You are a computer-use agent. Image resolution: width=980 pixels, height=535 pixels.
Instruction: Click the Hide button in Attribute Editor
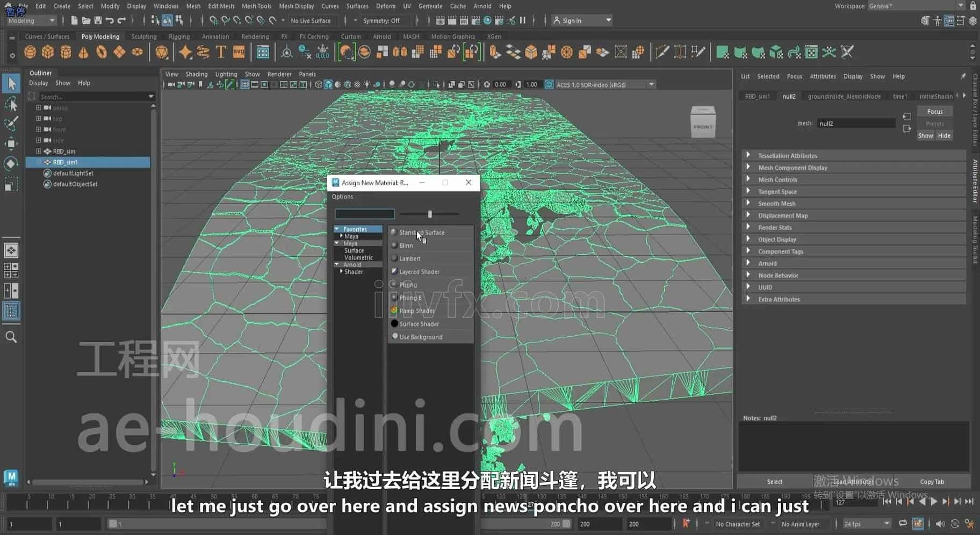tap(944, 135)
